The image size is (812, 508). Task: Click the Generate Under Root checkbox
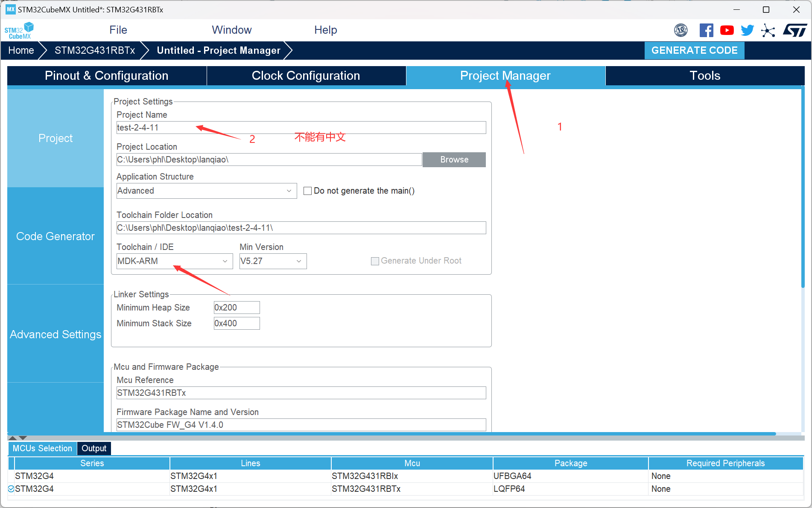pos(375,261)
